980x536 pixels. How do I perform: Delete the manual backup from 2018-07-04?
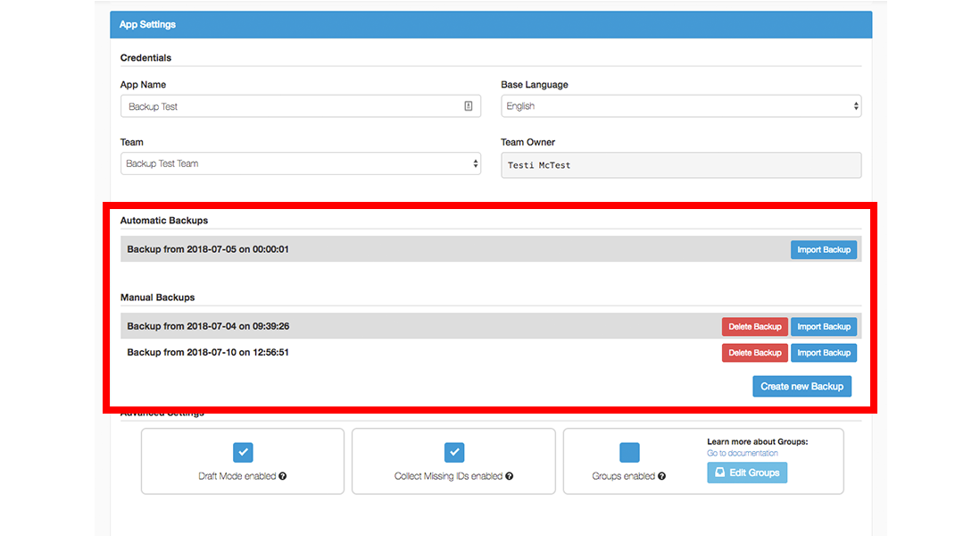pyautogui.click(x=754, y=327)
